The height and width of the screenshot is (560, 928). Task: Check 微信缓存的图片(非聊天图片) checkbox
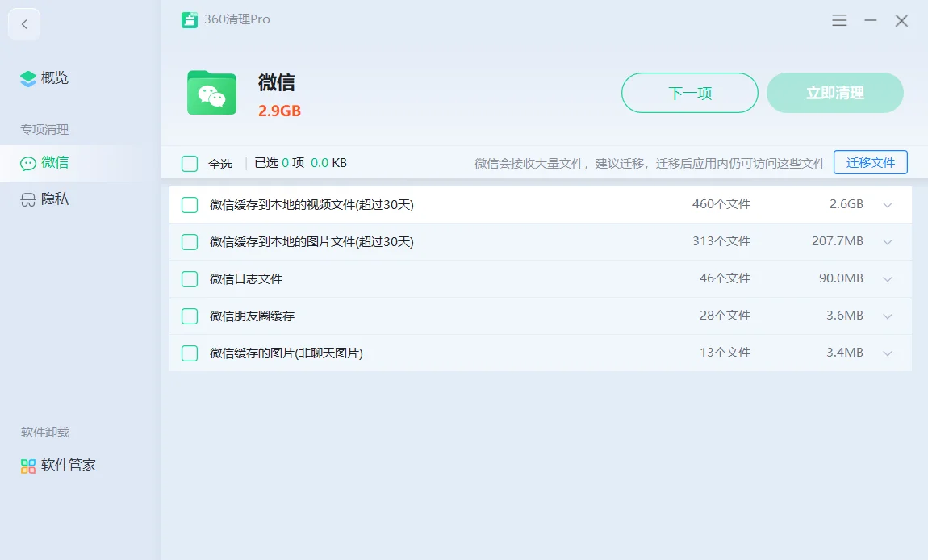pos(190,353)
